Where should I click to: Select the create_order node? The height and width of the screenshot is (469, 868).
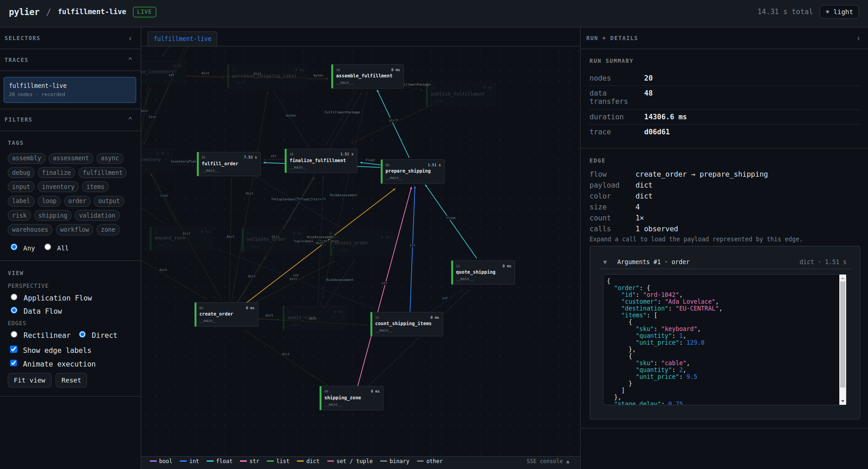click(226, 314)
